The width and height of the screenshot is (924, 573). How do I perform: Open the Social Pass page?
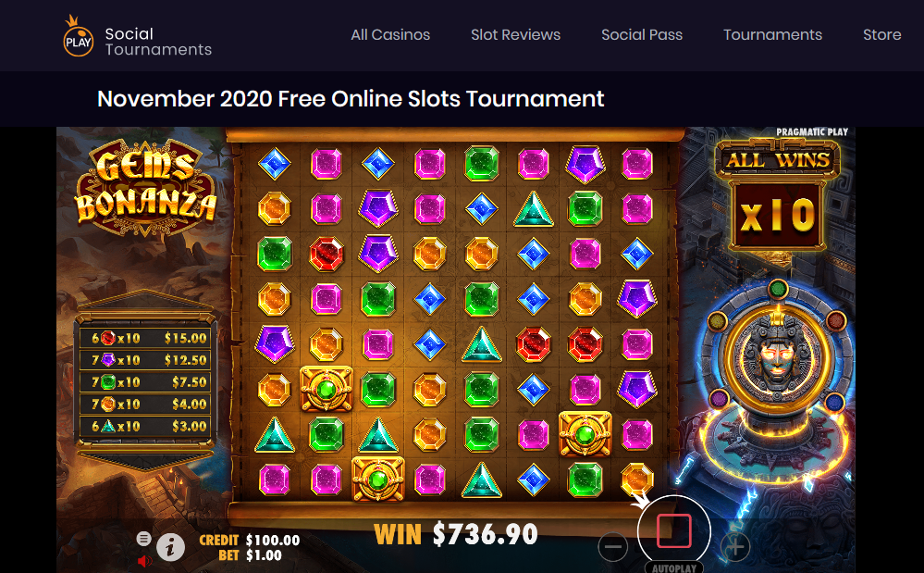pos(642,35)
